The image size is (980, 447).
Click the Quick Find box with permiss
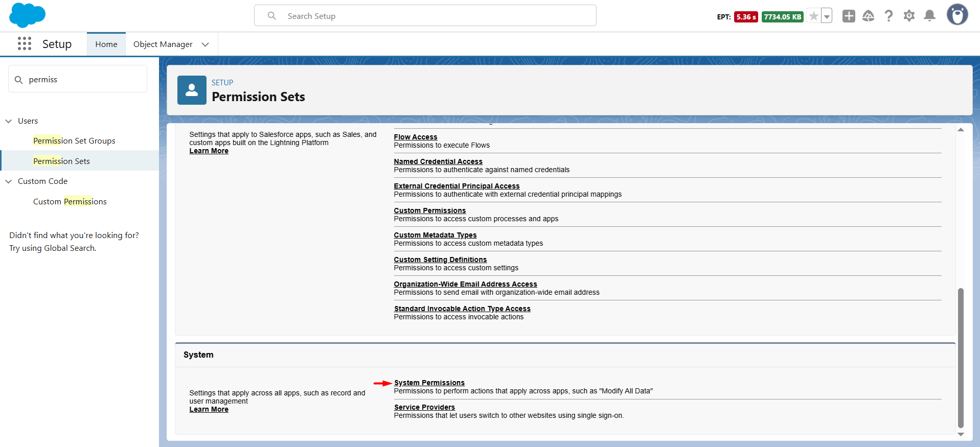coord(78,79)
